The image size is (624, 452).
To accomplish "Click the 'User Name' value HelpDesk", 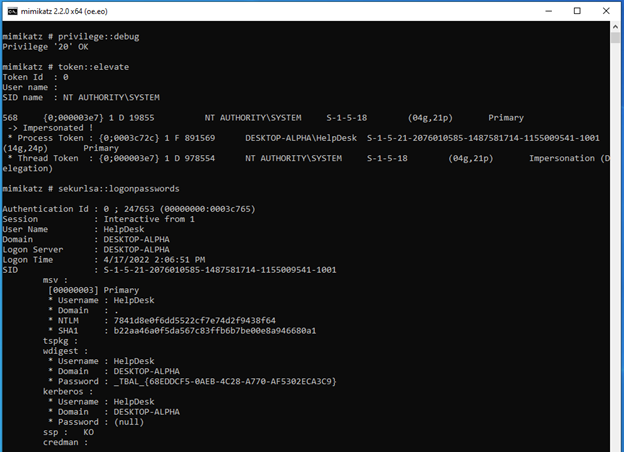I will (124, 229).
